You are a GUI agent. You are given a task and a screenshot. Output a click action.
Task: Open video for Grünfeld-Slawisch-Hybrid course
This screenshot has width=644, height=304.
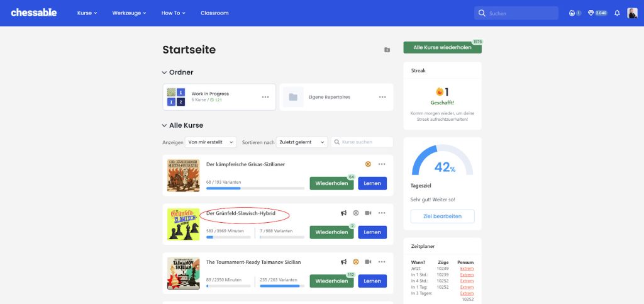(369, 213)
